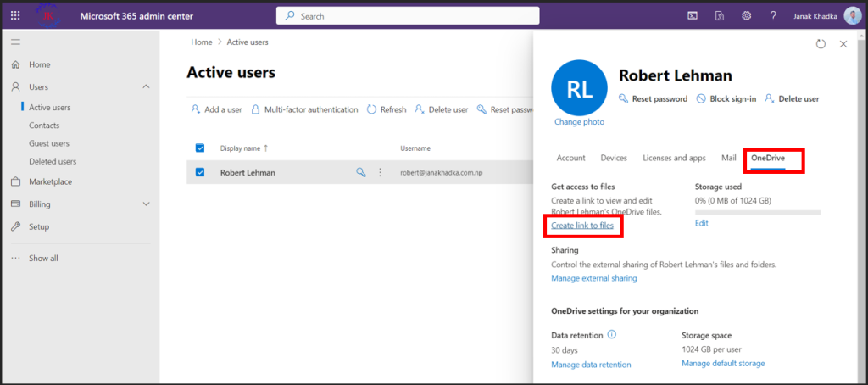This screenshot has height=385, width=868.
Task: Open Deleted users in sidebar
Action: [x=53, y=162]
